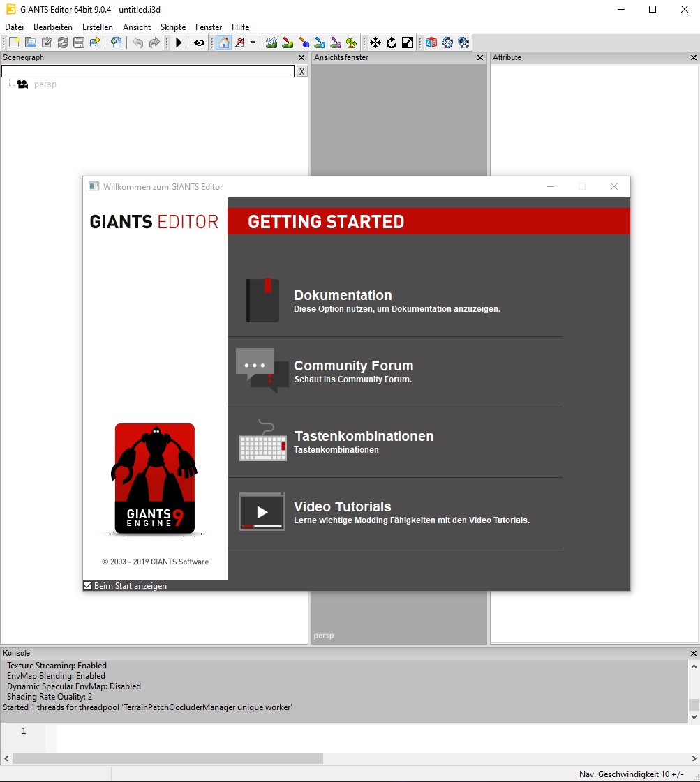Screen dimensions: 700x782
Task: Click the open file folder icon
Action: tap(31, 43)
